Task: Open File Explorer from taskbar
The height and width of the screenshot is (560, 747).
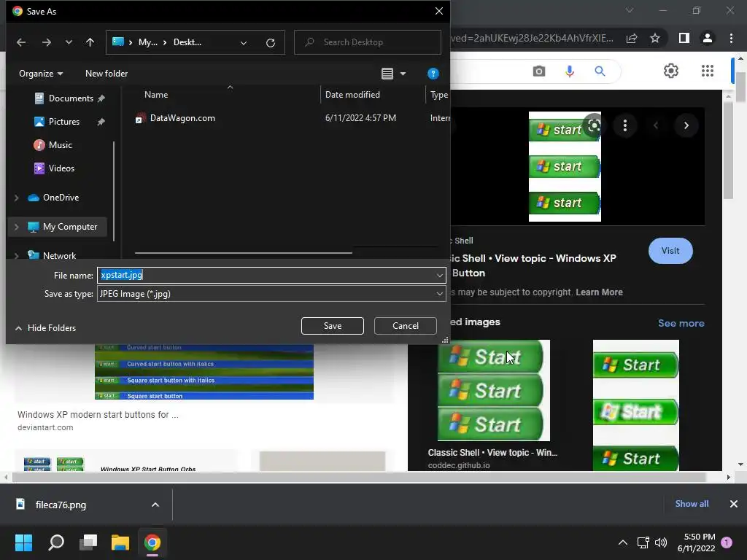Action: (x=120, y=542)
